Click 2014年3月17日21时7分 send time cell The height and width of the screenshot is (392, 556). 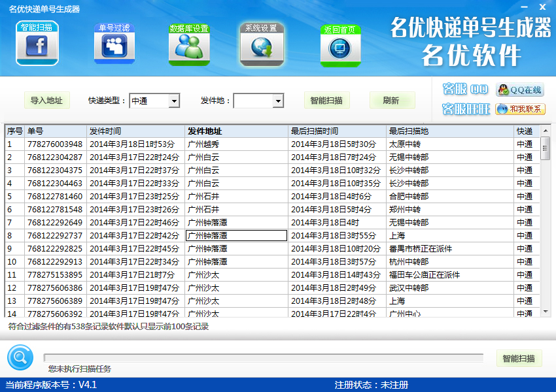136,275
